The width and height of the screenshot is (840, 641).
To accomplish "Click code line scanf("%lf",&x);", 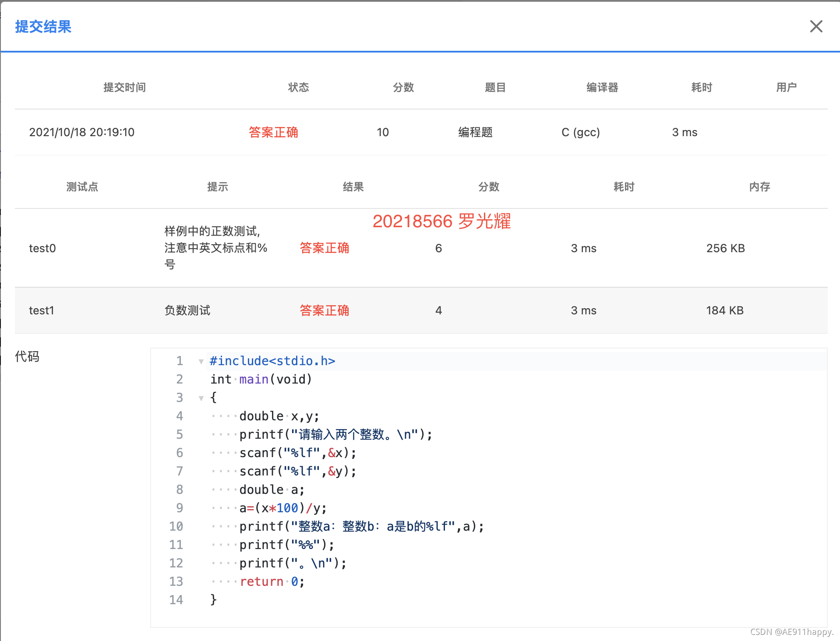I will [298, 453].
